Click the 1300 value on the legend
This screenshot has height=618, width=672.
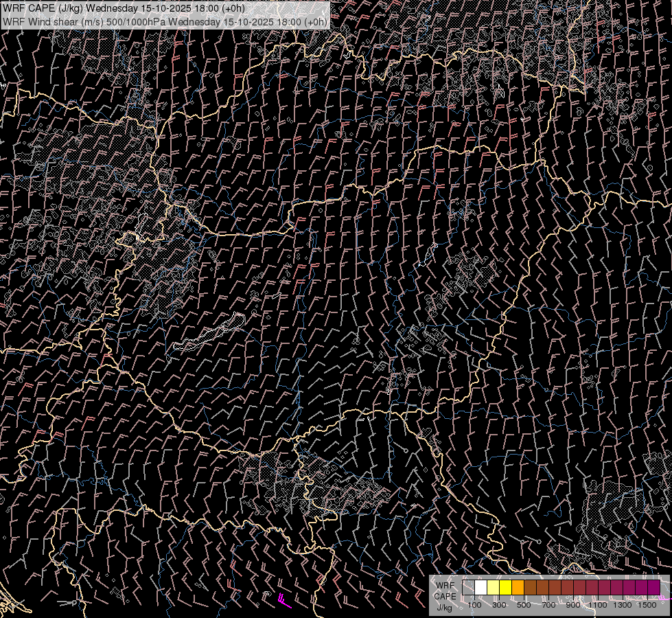pyautogui.click(x=623, y=605)
